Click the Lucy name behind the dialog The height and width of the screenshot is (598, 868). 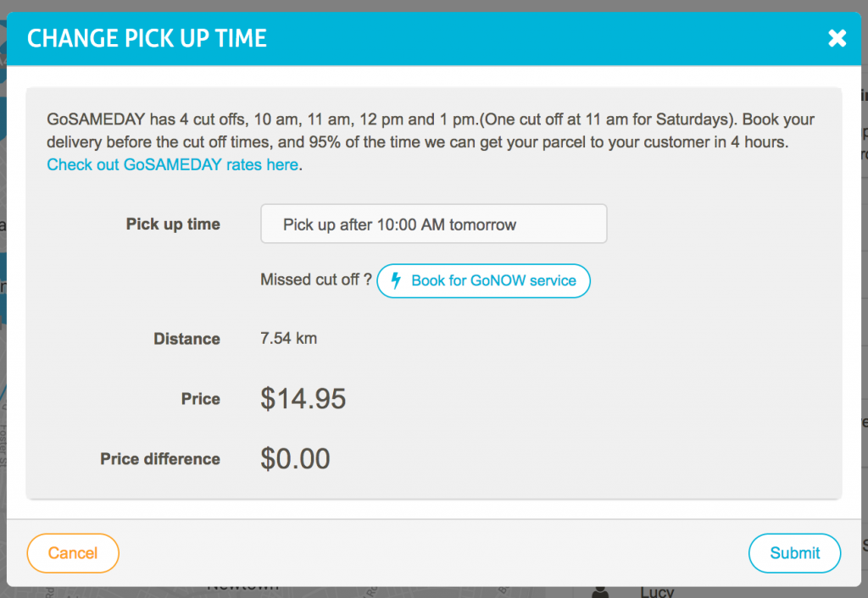[657, 592]
